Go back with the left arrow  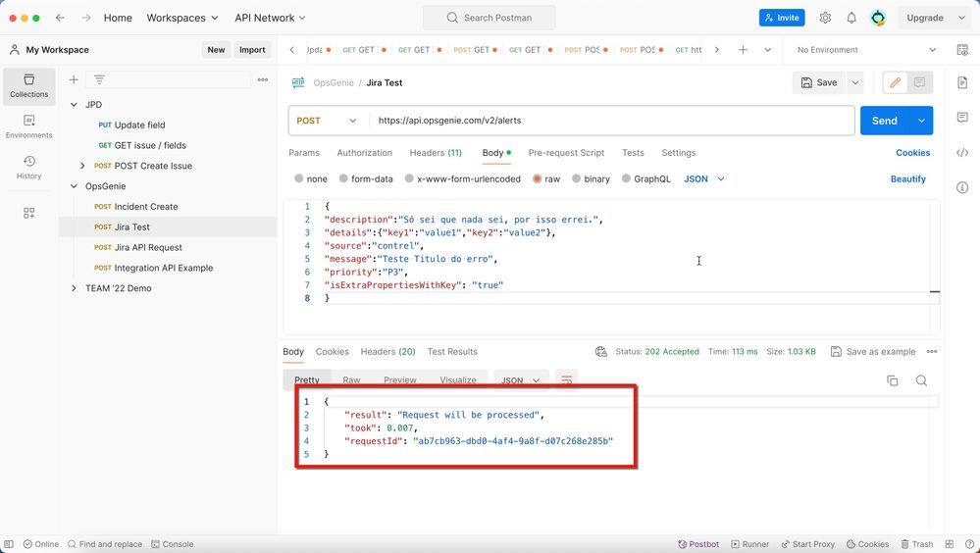[60, 18]
